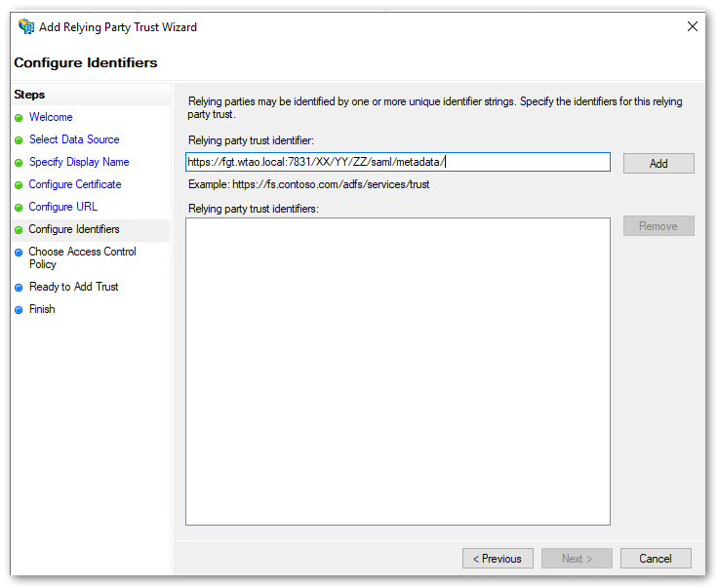Image resolution: width=718 pixels, height=588 pixels.
Task: Open the Select Data Source step
Action: (x=74, y=139)
